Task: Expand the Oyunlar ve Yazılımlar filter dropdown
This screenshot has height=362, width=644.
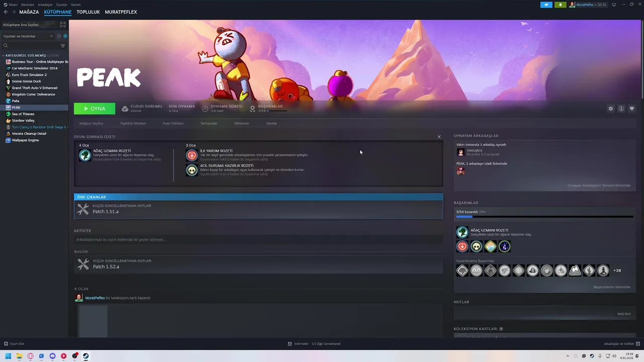Action: tap(28, 36)
